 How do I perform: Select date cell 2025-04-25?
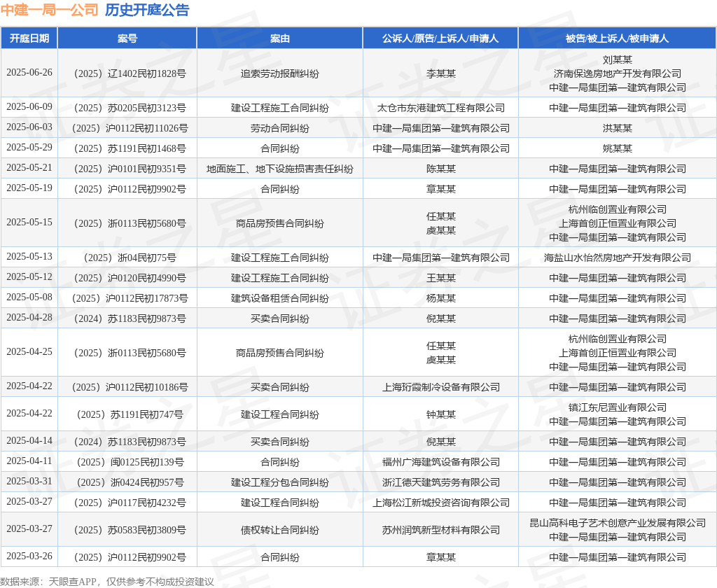tap(29, 351)
